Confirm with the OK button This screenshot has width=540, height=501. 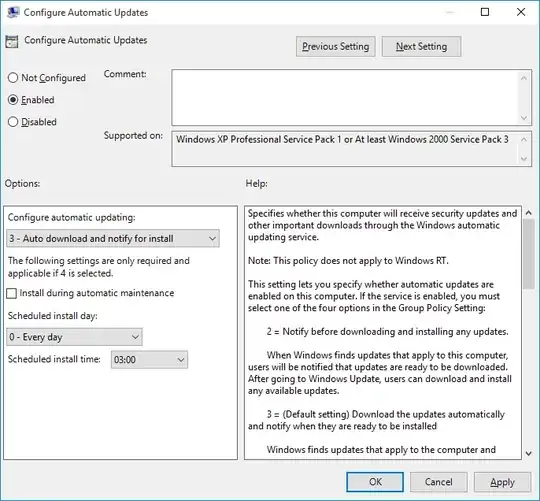375,482
